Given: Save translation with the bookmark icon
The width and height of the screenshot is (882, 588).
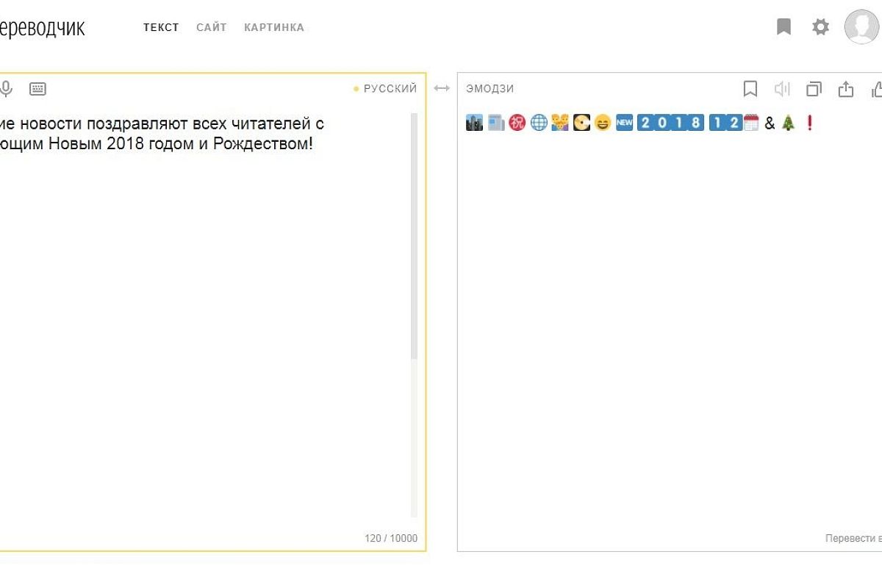Looking at the screenshot, I should point(750,89).
